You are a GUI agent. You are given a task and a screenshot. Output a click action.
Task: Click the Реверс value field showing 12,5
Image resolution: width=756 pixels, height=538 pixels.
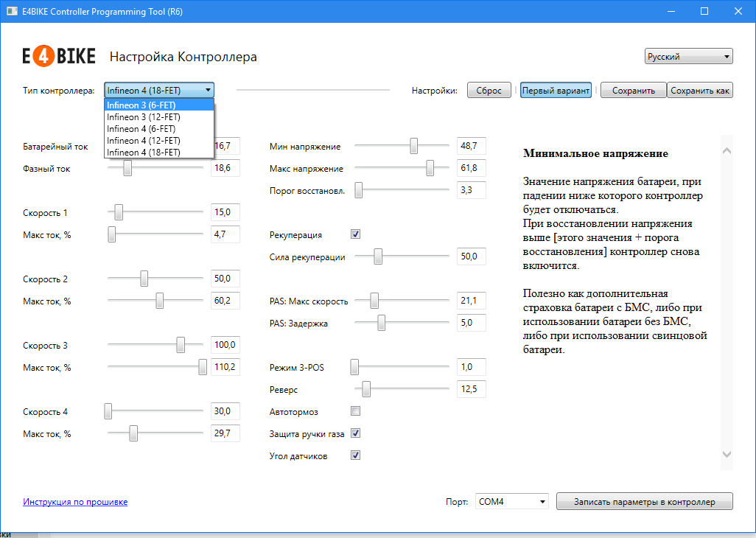click(472, 389)
